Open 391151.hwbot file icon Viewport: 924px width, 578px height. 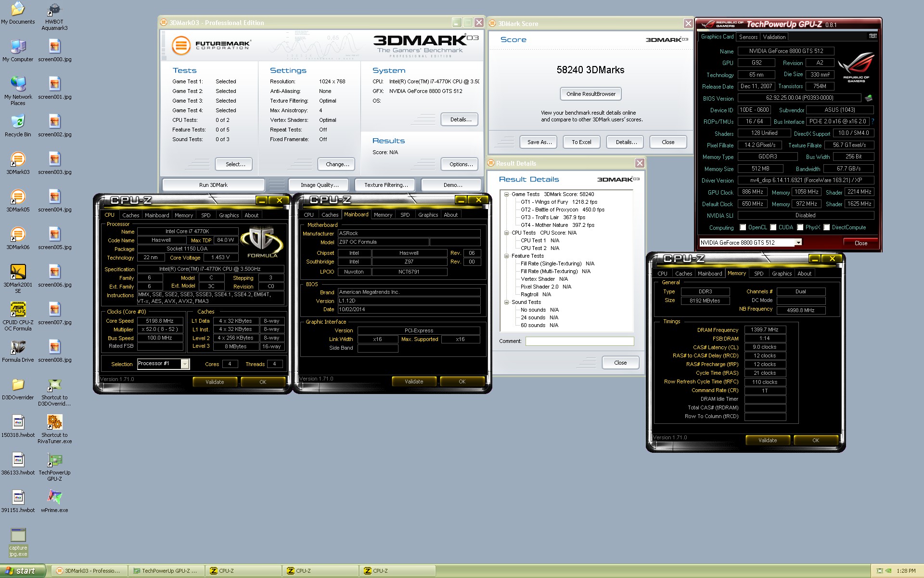click(18, 501)
